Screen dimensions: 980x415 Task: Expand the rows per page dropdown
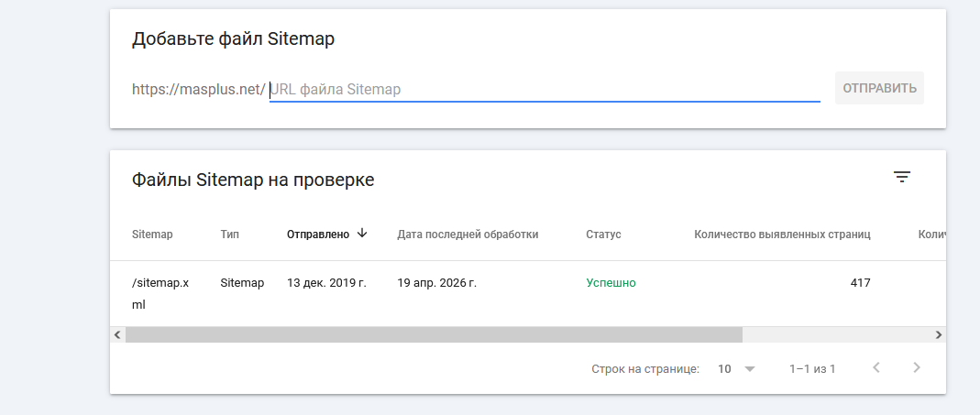tap(737, 369)
